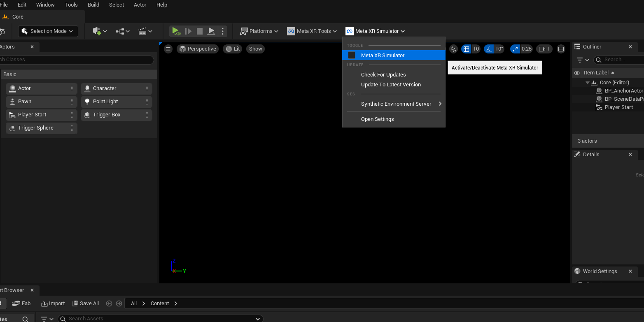Click Save All in Content Browser
Image resolution: width=644 pixels, height=322 pixels.
(86, 303)
